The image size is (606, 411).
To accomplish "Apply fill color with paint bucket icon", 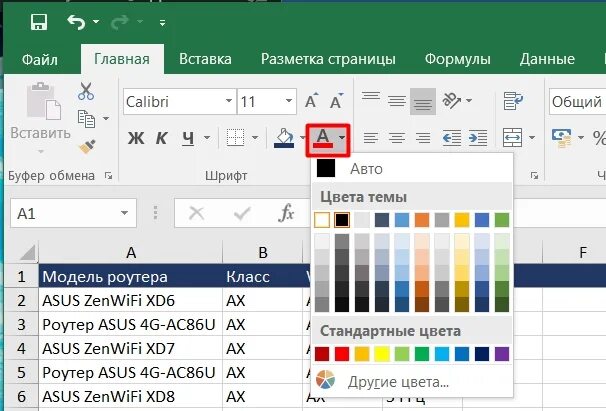I will click(285, 138).
